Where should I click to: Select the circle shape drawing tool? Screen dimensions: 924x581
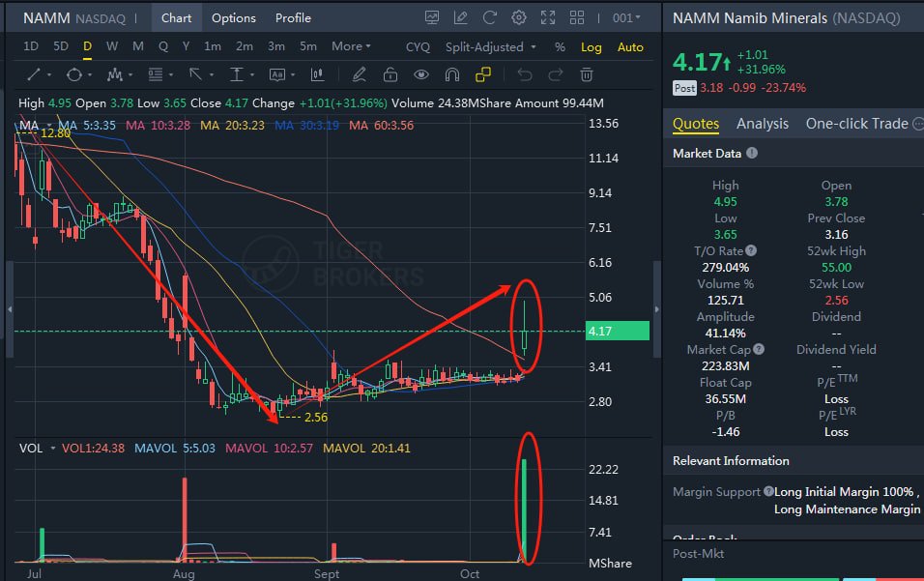(x=74, y=74)
